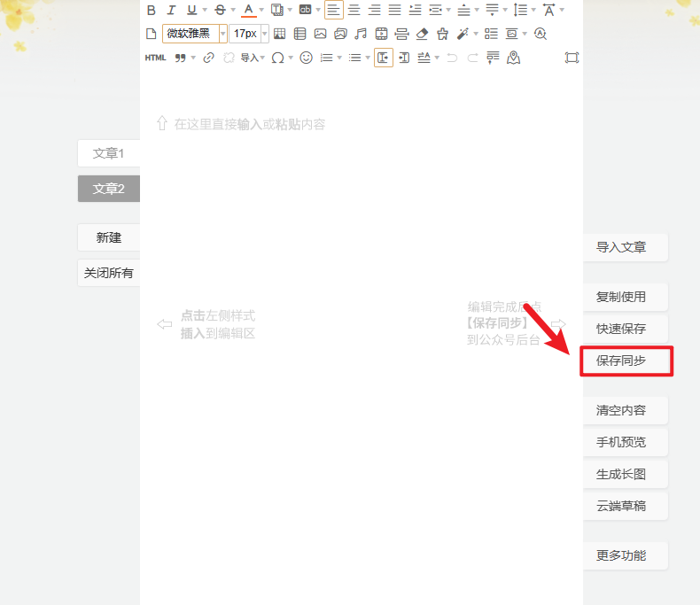Image resolution: width=700 pixels, height=605 pixels.
Task: Click the 快速保存 button
Action: coord(626,329)
